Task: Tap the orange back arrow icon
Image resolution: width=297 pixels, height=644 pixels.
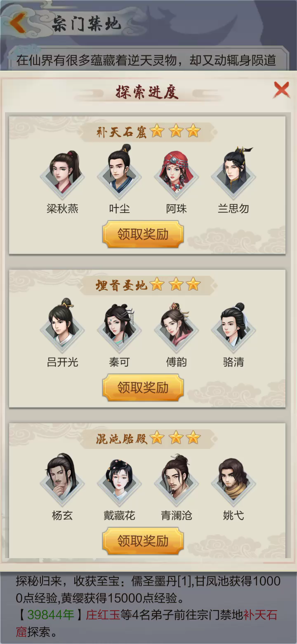Action: click(18, 23)
